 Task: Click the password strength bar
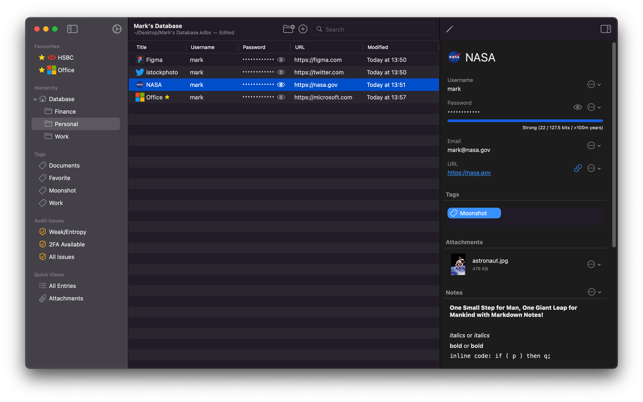[525, 121]
